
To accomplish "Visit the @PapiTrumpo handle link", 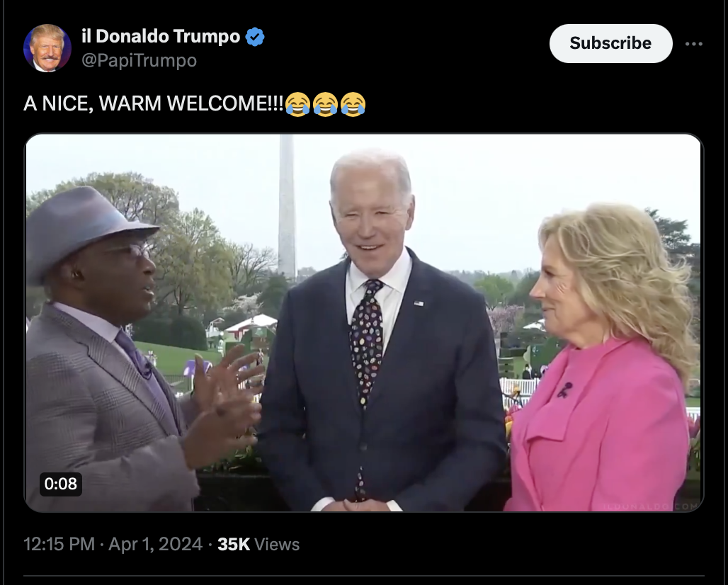I will (x=140, y=60).
